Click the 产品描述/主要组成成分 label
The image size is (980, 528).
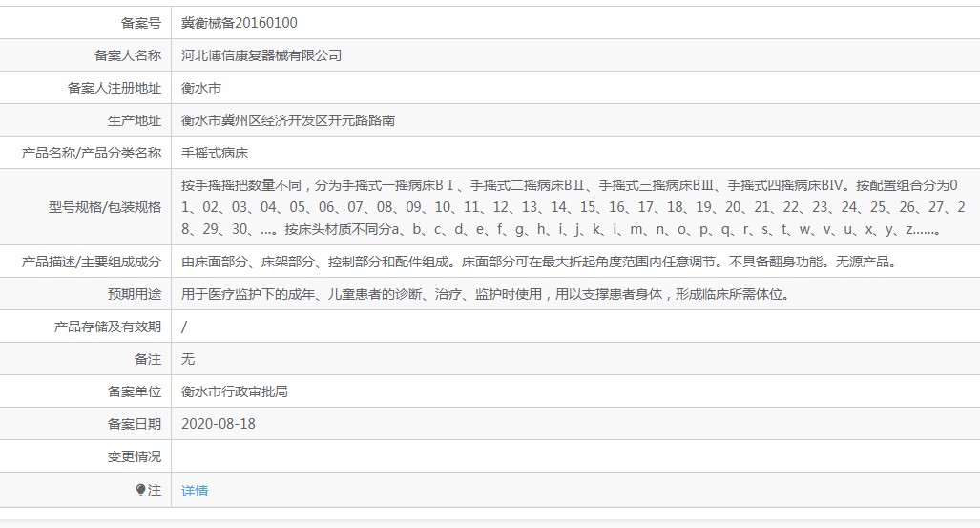pos(92,263)
